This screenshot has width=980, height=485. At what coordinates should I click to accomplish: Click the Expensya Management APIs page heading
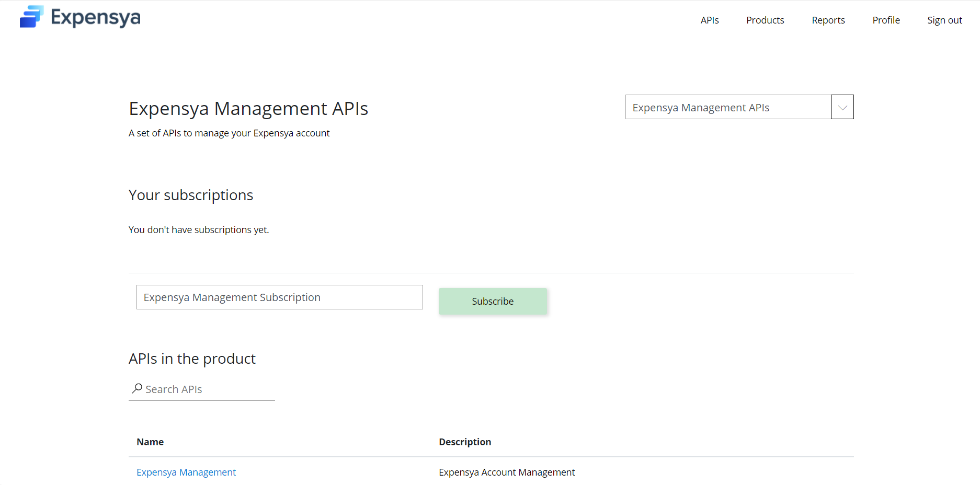248,109
